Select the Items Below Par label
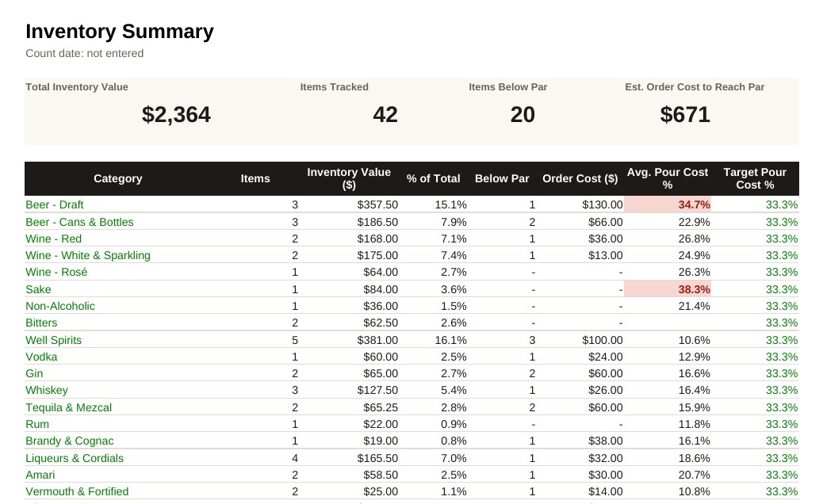The width and height of the screenshot is (823, 504). [x=508, y=87]
